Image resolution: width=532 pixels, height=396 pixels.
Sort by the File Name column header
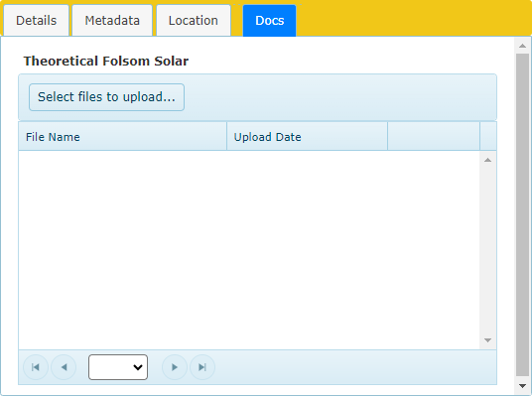point(122,137)
